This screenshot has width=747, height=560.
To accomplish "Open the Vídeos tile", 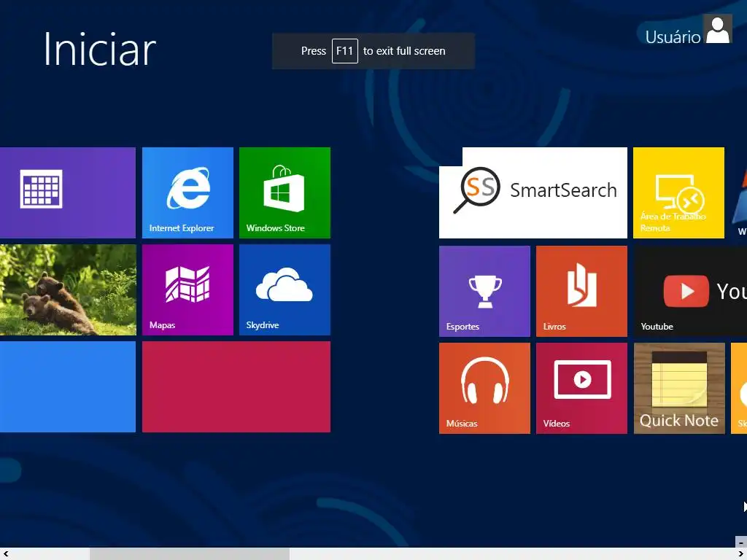I will click(x=581, y=388).
